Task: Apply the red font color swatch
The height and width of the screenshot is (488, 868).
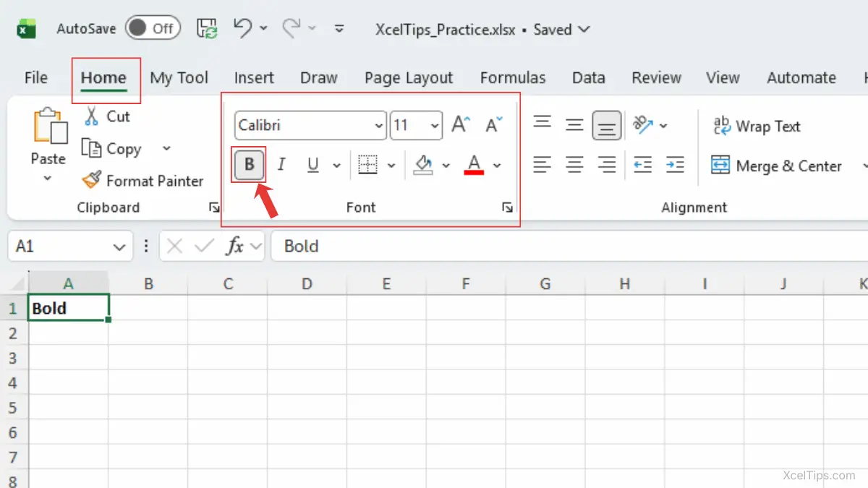Action: [474, 165]
